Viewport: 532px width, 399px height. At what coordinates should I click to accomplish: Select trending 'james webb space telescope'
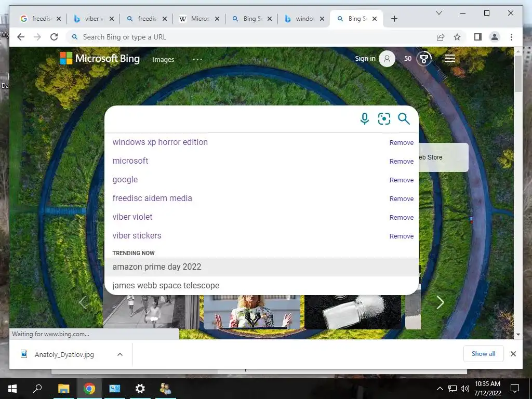click(x=261, y=285)
